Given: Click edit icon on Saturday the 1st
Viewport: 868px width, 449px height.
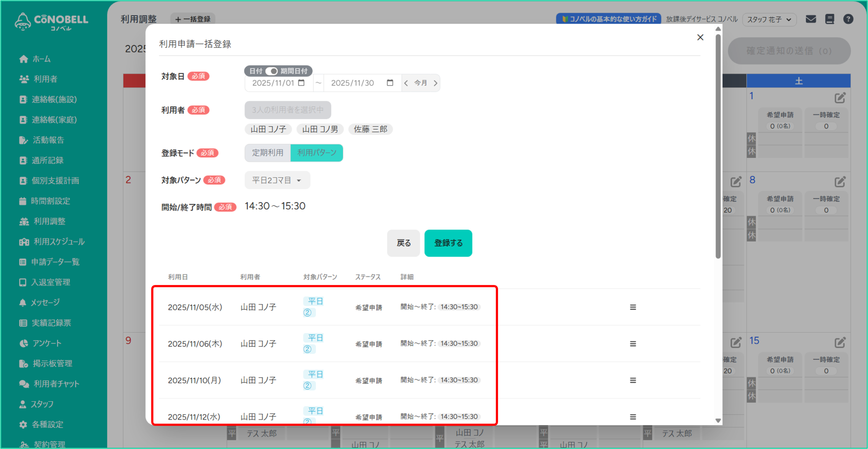Looking at the screenshot, I should 840,98.
